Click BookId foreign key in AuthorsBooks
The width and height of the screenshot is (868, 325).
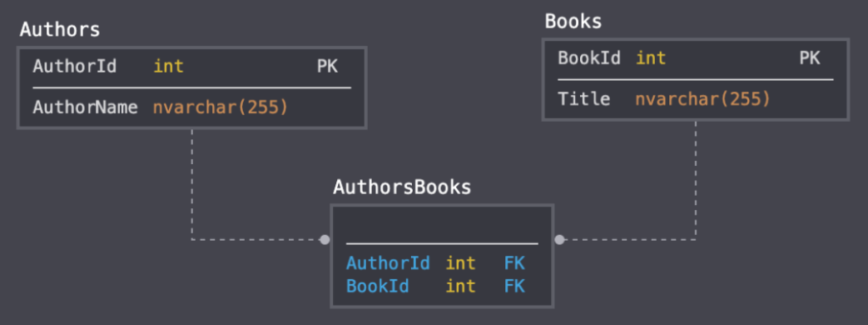pyautogui.click(x=378, y=286)
